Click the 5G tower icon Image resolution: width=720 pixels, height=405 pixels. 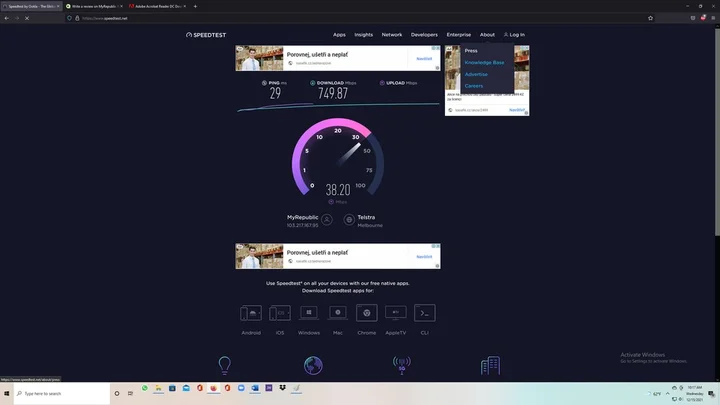click(x=401, y=365)
